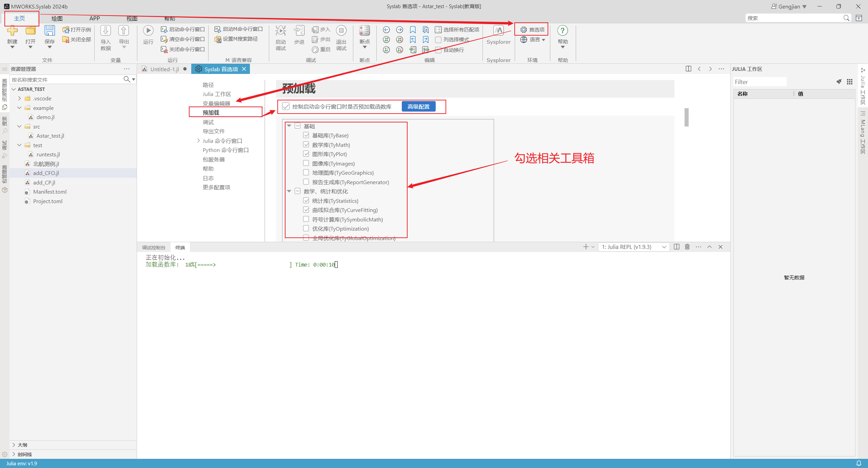868x468 pixels.
Task: Click the Filter field in Julia workspace
Action: pyautogui.click(x=759, y=82)
